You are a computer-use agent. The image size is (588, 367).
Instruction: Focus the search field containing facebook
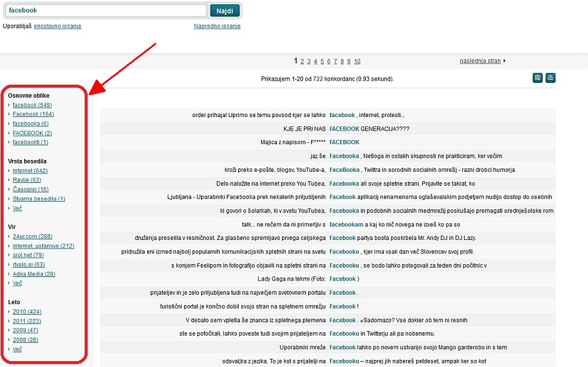pos(106,11)
